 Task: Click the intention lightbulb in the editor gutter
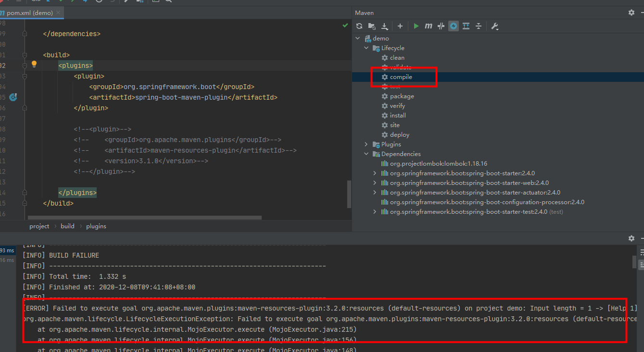point(34,64)
